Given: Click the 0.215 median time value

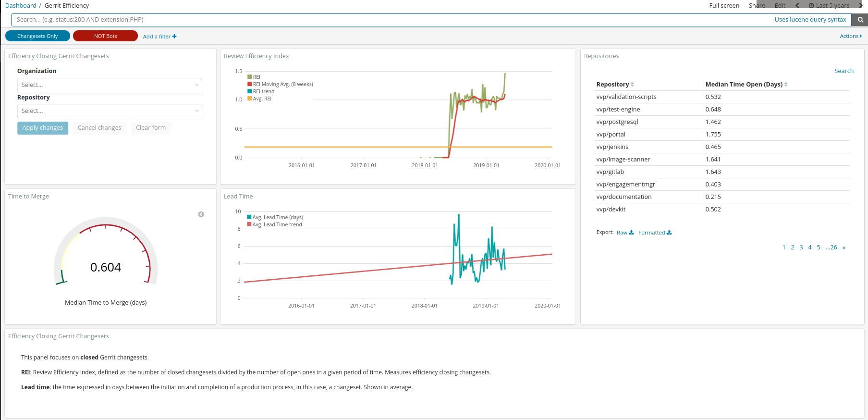Looking at the screenshot, I should point(713,197).
